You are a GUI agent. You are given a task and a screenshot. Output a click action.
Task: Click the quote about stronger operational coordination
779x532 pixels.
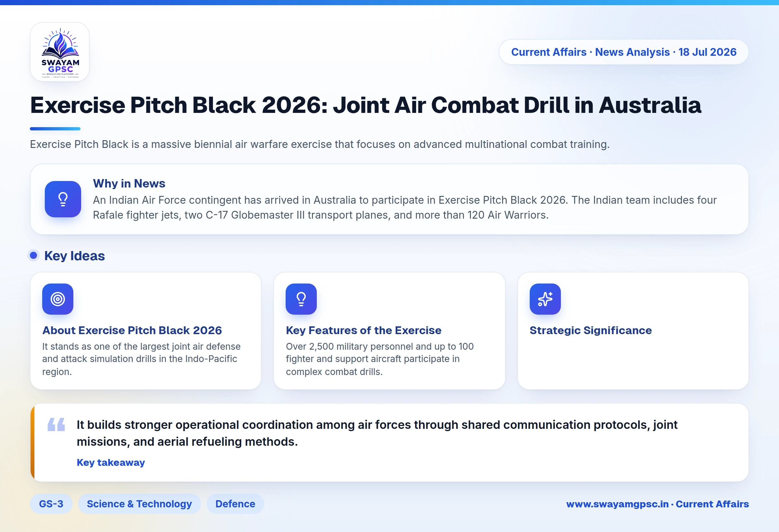(377, 433)
